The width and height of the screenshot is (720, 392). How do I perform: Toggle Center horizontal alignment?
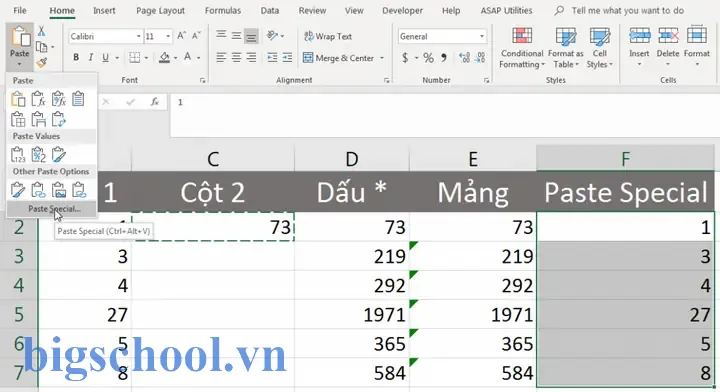(236, 57)
